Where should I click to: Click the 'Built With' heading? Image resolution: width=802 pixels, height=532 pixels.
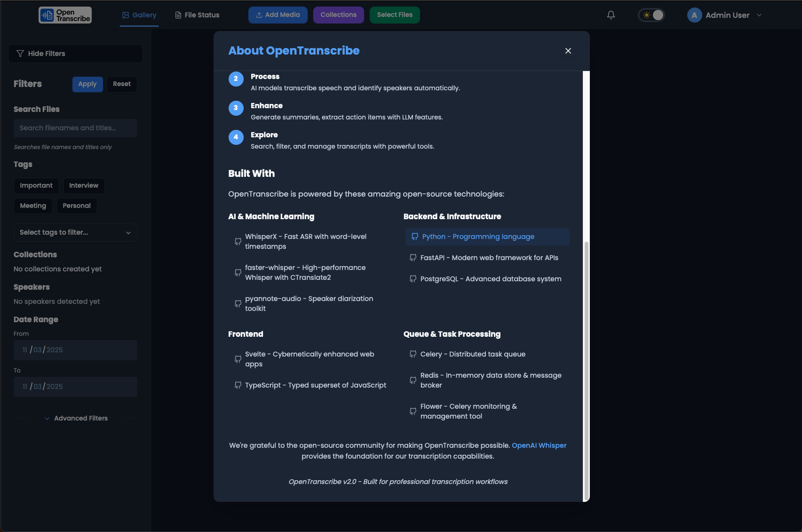click(x=252, y=174)
